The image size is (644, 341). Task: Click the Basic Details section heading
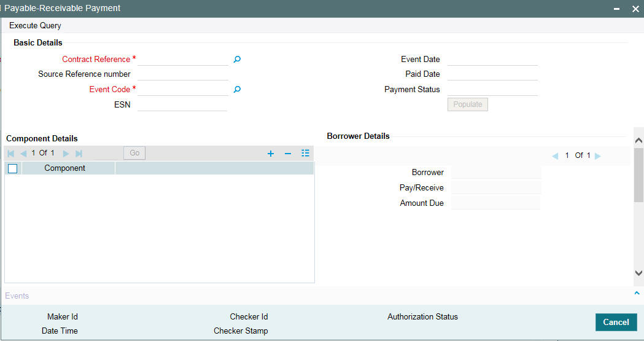click(38, 43)
